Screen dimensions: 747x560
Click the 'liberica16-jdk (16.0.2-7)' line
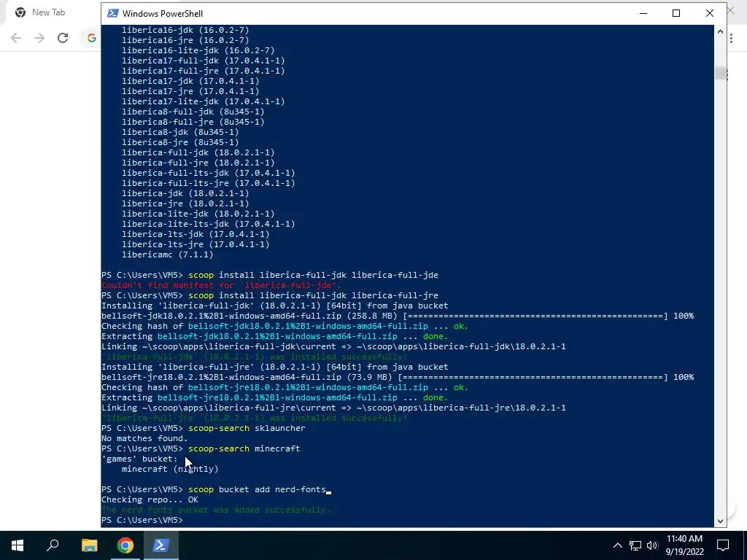tap(185, 30)
